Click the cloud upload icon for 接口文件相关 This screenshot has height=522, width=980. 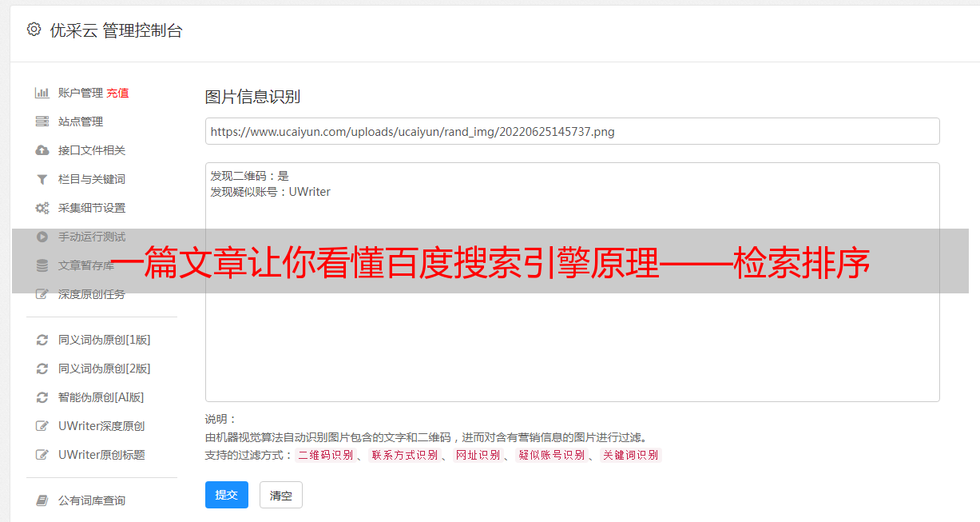coord(42,150)
